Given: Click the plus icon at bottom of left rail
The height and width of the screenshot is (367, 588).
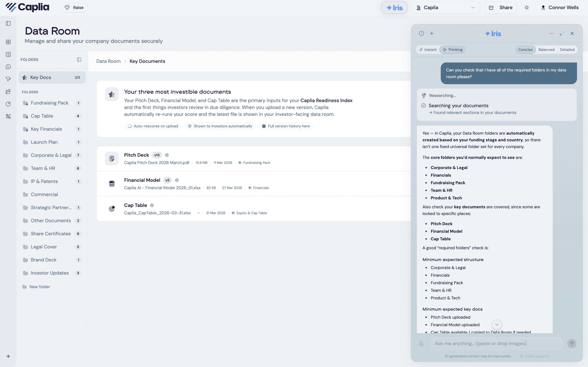Looking at the screenshot, I should [8, 356].
